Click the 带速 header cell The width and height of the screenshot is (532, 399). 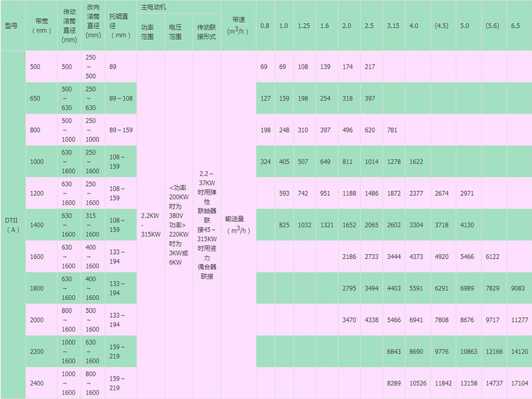click(x=239, y=26)
